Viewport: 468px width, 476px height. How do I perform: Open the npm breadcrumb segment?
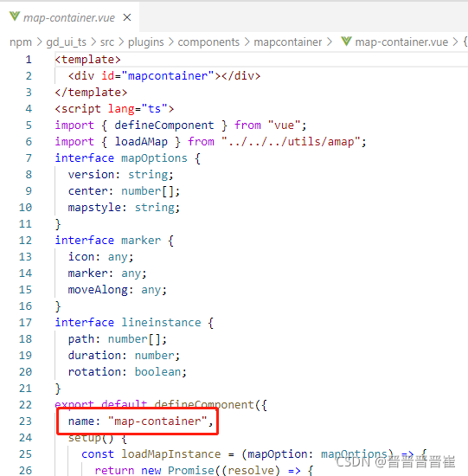click(21, 42)
